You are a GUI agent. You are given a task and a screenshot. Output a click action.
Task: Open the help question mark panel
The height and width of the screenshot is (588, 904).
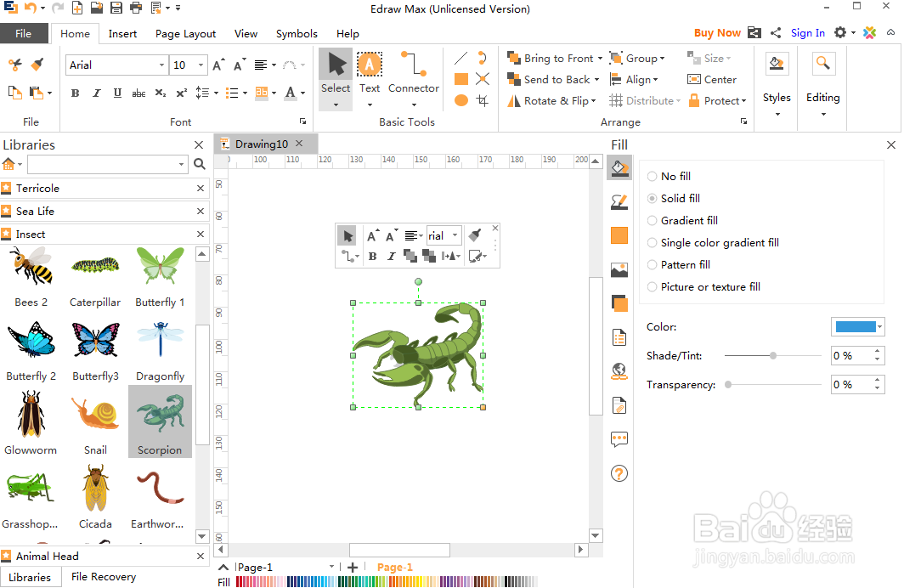coord(619,473)
